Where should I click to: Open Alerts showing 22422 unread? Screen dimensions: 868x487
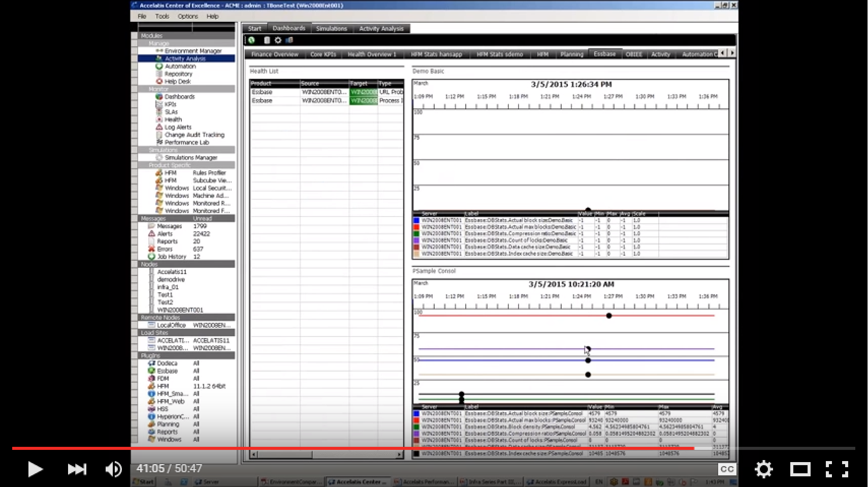click(179, 234)
